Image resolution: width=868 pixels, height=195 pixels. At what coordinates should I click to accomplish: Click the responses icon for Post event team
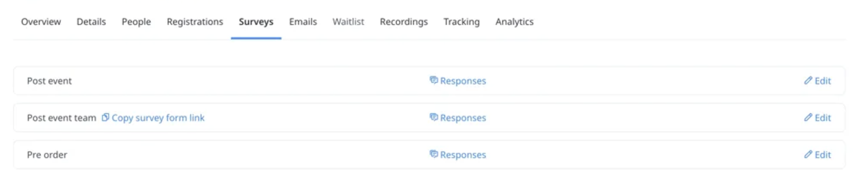[x=434, y=117]
